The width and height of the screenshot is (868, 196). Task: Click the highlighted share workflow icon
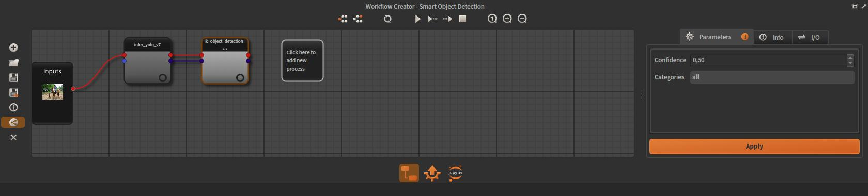click(x=13, y=122)
